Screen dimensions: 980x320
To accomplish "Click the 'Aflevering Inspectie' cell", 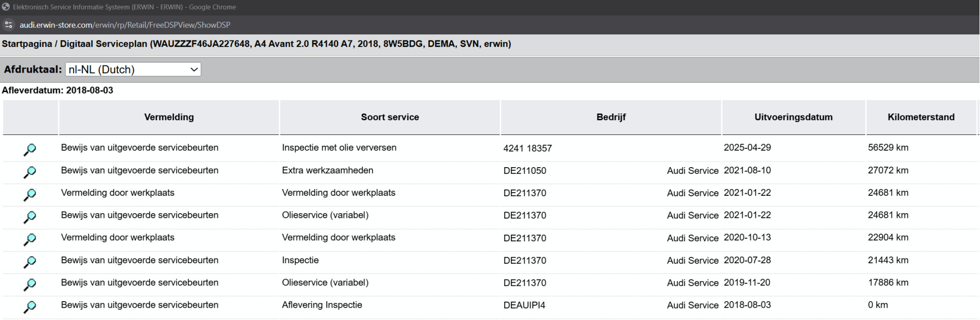I will [x=322, y=305].
